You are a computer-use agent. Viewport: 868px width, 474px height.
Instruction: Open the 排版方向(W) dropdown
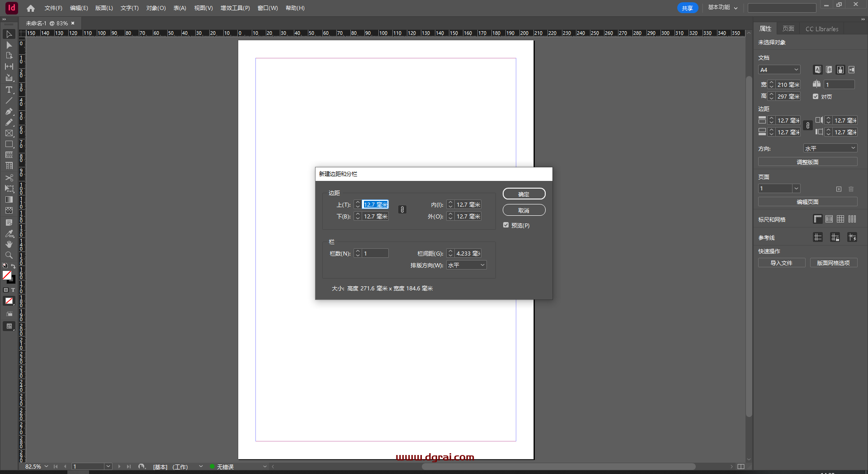[x=467, y=265]
